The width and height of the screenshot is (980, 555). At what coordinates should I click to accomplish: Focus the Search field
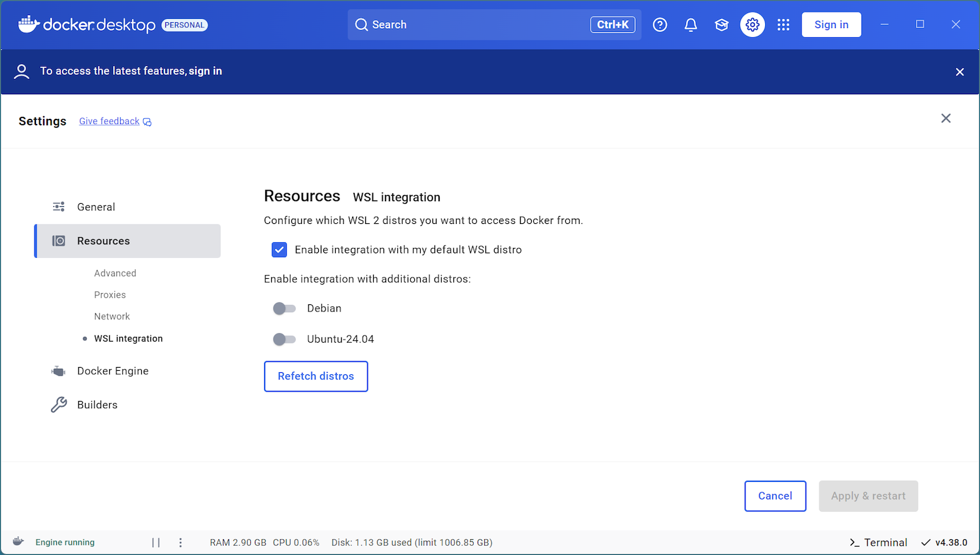494,25
